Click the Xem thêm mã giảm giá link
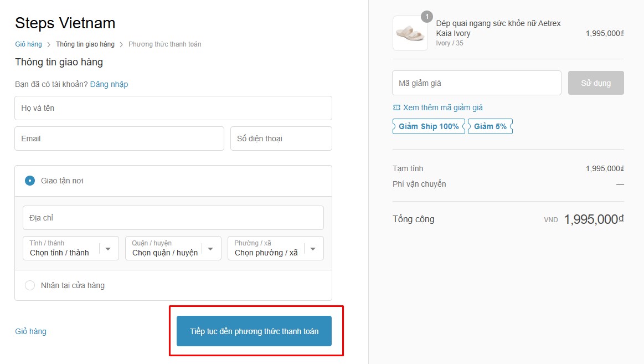644x364 pixels. point(442,107)
